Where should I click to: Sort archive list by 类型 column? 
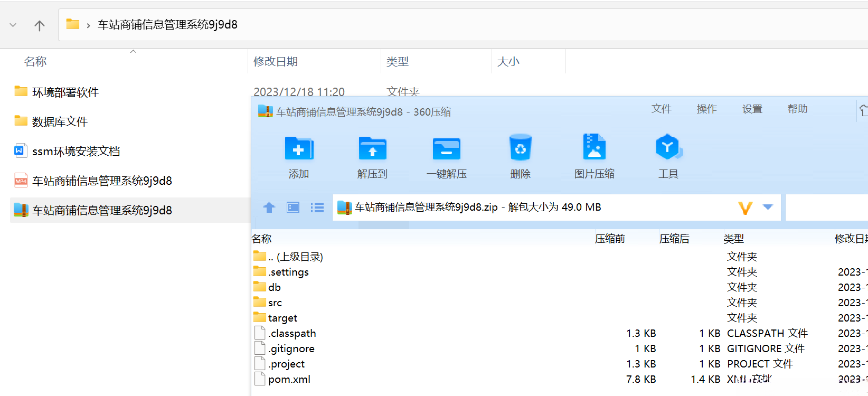(x=734, y=239)
